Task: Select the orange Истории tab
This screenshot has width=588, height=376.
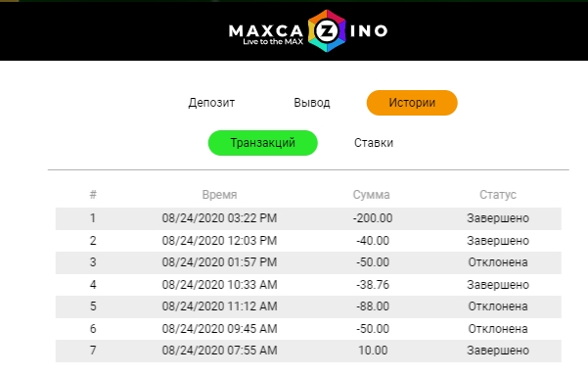Action: pyautogui.click(x=412, y=103)
